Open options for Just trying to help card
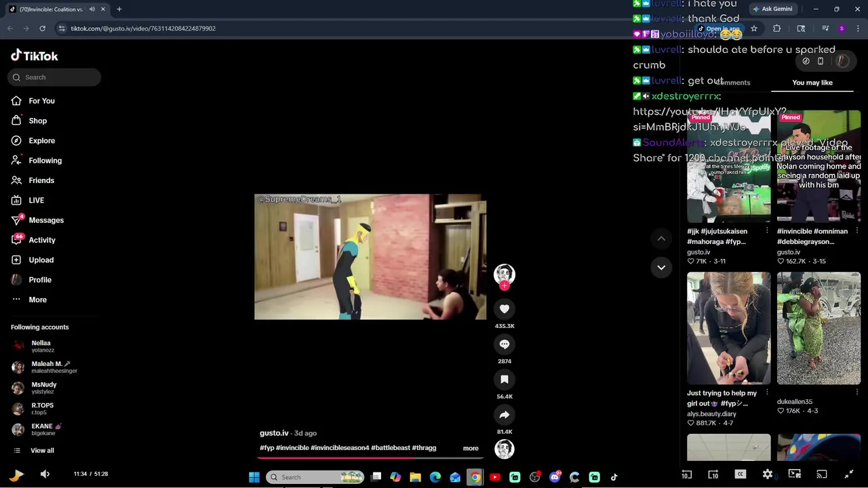Viewport: 868px width, 488px height. click(767, 393)
